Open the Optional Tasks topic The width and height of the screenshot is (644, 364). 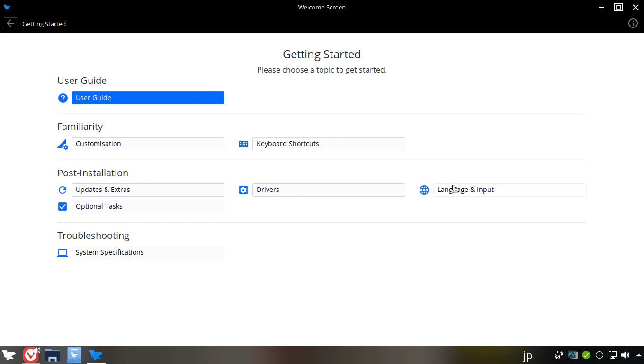click(148, 206)
